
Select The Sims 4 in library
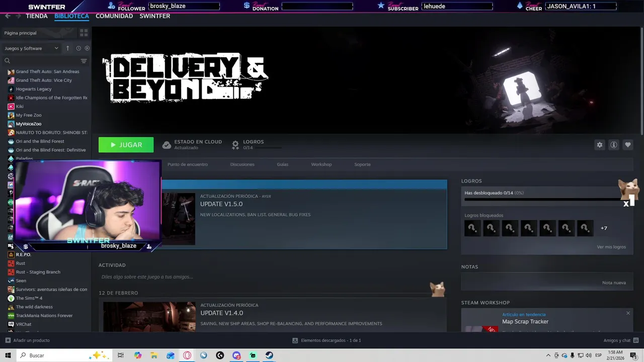29,298
